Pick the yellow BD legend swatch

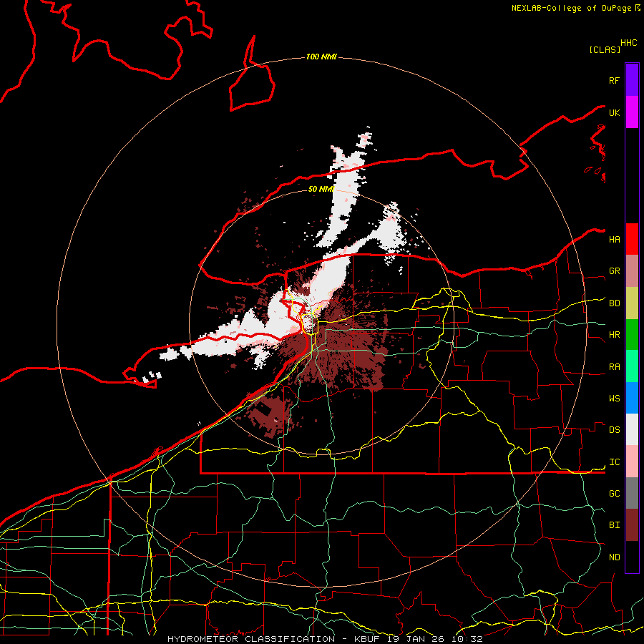(632, 303)
